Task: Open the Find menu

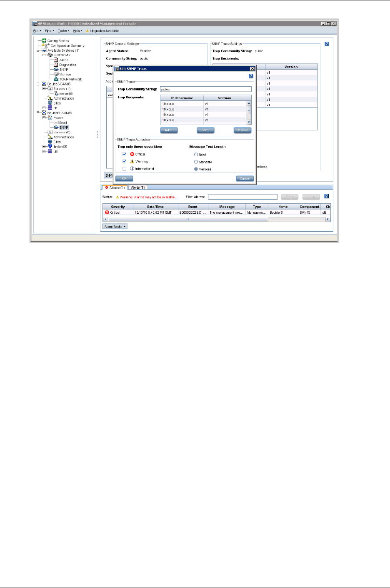Action: tap(49, 31)
